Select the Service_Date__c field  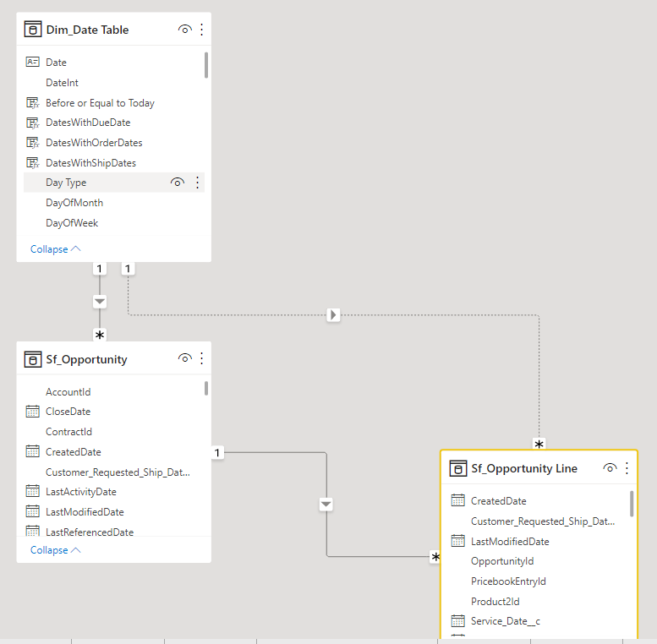click(x=539, y=621)
